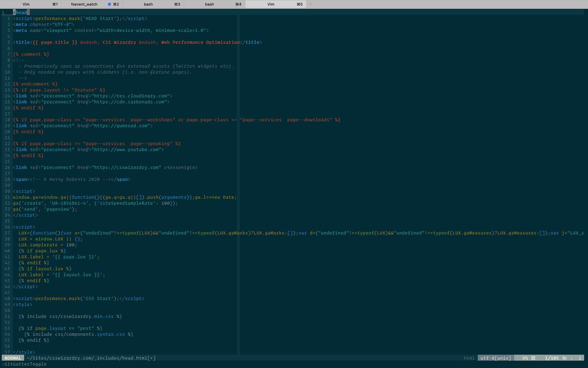Open the first bash tab (⌘3)
The image size is (588, 368).
click(148, 4)
